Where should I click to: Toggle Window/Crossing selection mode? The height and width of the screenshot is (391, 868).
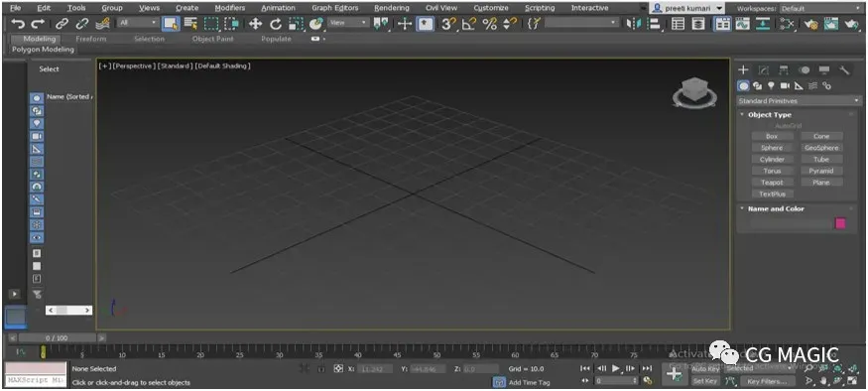tap(232, 24)
